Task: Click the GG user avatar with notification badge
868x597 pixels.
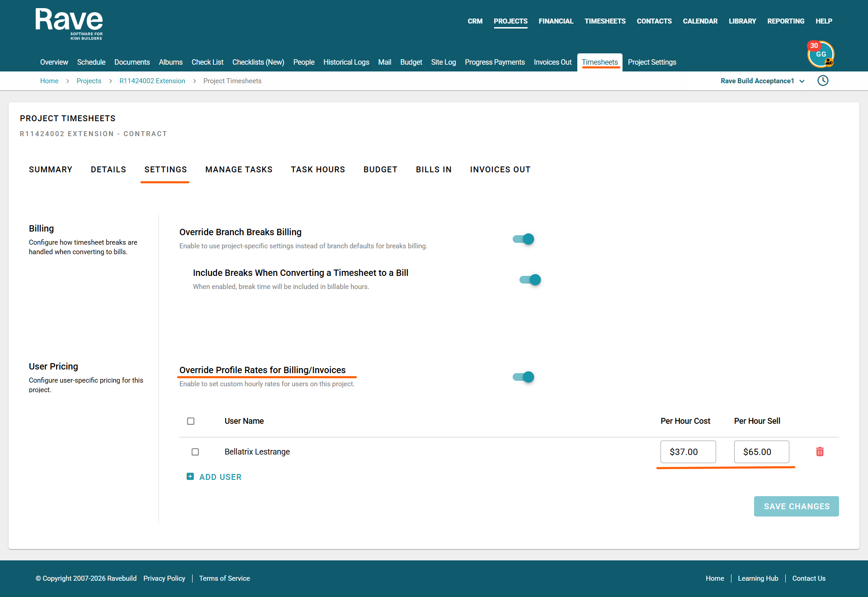Action: pos(821,55)
